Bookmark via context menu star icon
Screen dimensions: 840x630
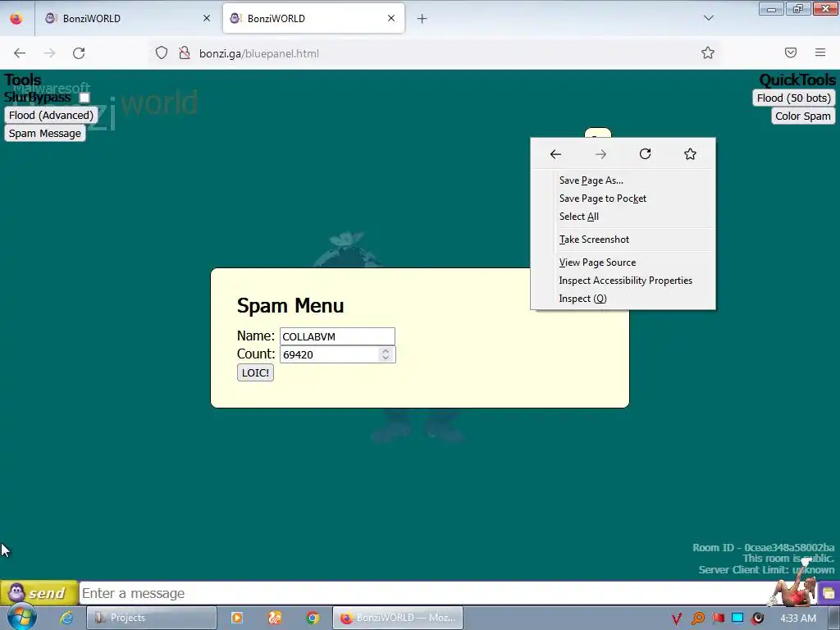tap(690, 154)
